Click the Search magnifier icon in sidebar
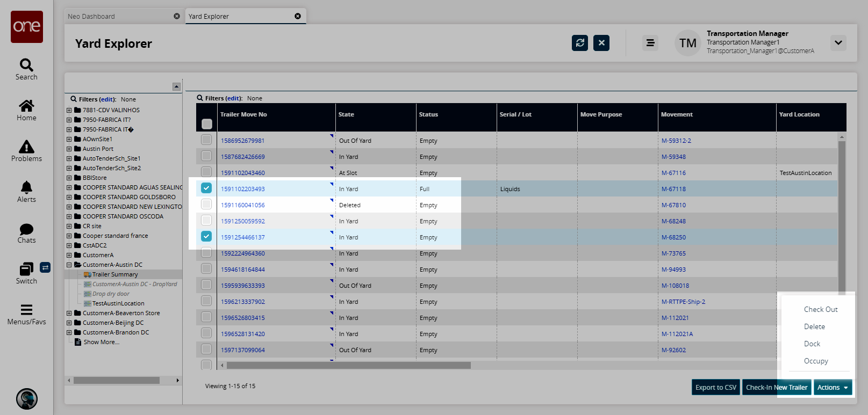This screenshot has height=415, width=868. point(26,65)
